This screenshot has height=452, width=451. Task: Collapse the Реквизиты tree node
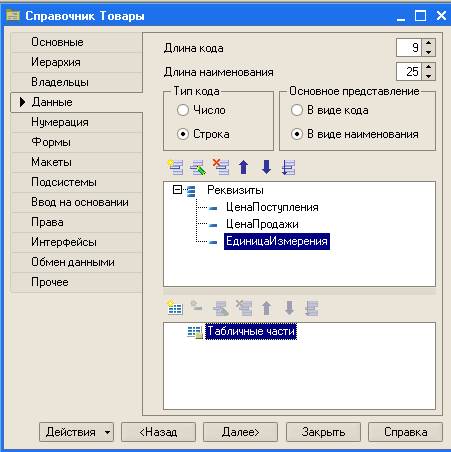pyautogui.click(x=177, y=190)
